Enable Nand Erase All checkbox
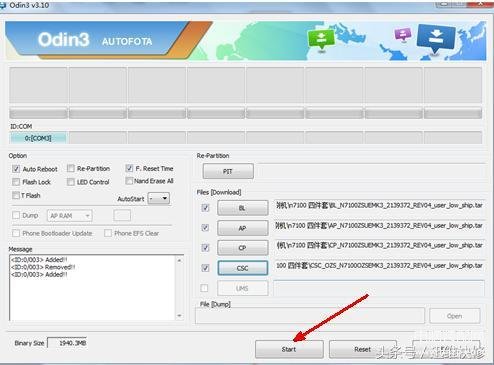Image resolution: width=494 pixels, height=365 pixels. click(x=129, y=181)
